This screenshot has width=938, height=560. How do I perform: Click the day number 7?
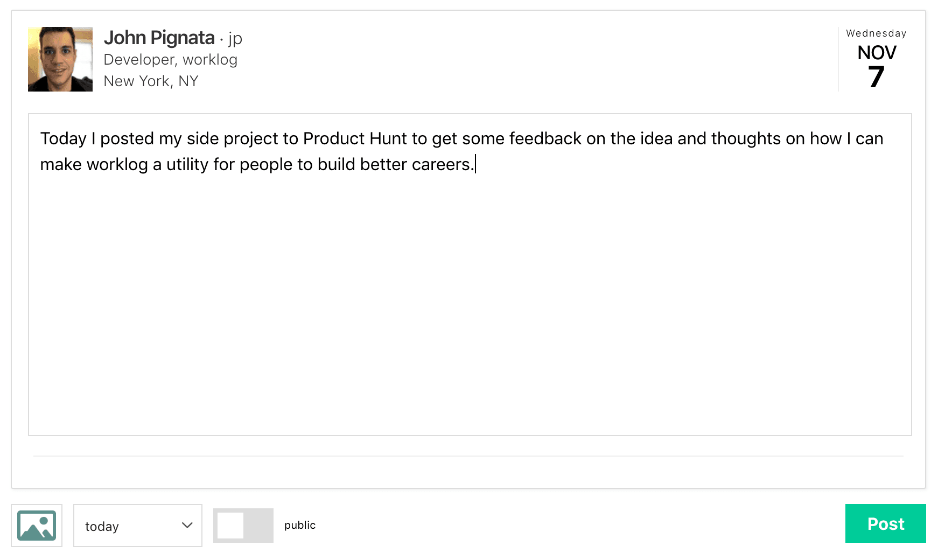click(x=876, y=77)
